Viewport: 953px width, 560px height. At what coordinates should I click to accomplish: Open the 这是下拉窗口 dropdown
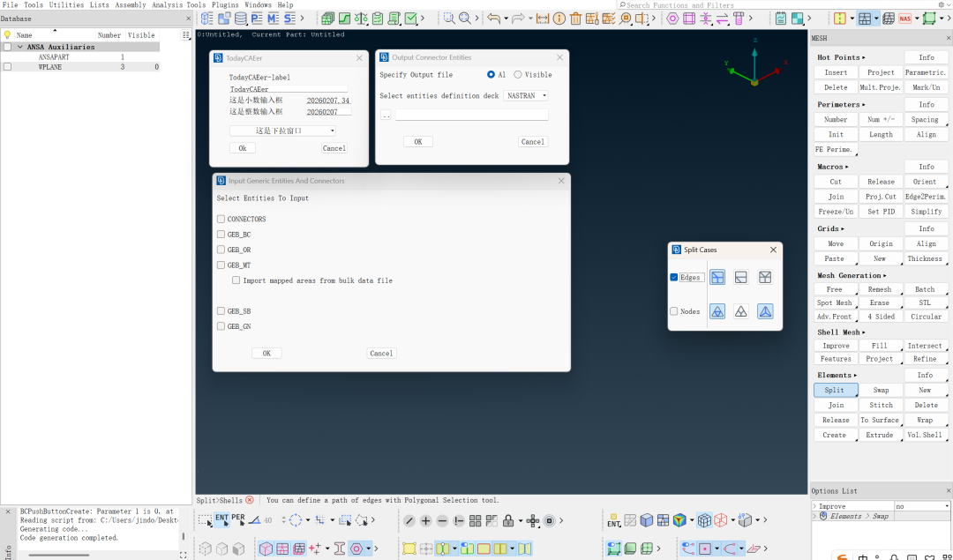pos(282,131)
